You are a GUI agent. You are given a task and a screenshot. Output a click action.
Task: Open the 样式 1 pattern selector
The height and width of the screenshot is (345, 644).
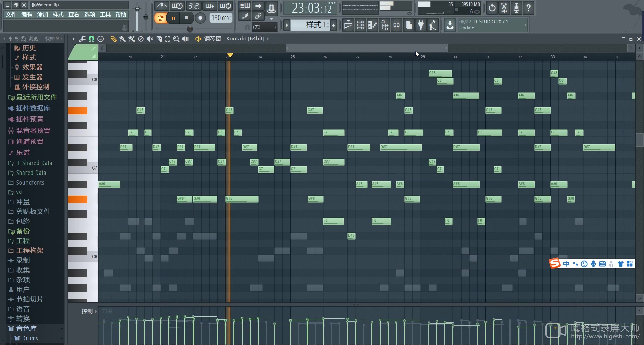311,25
